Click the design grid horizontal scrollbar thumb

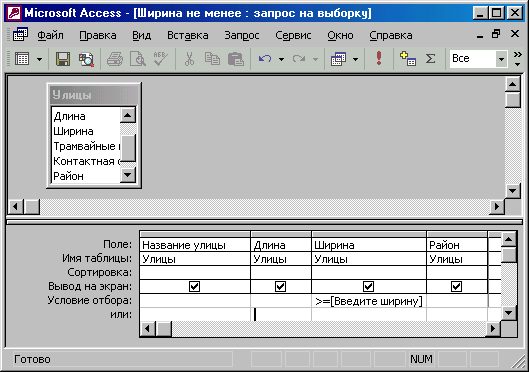[x=164, y=328]
